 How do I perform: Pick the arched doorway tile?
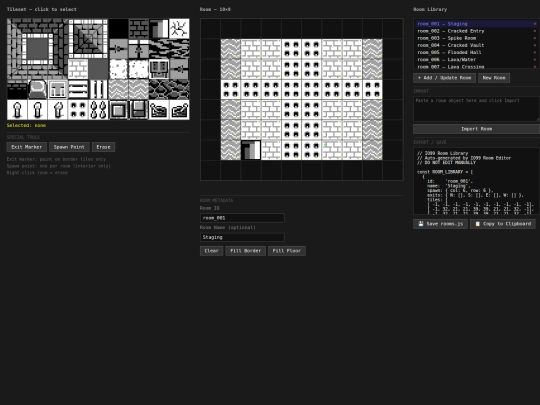[37, 89]
